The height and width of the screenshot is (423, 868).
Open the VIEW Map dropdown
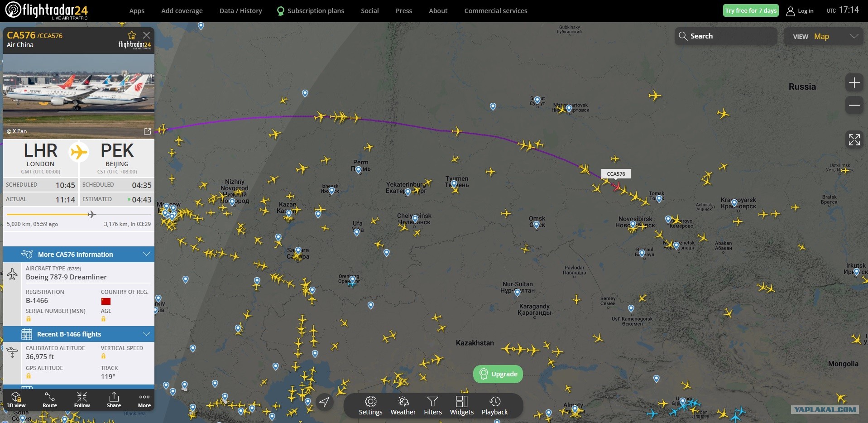point(824,36)
